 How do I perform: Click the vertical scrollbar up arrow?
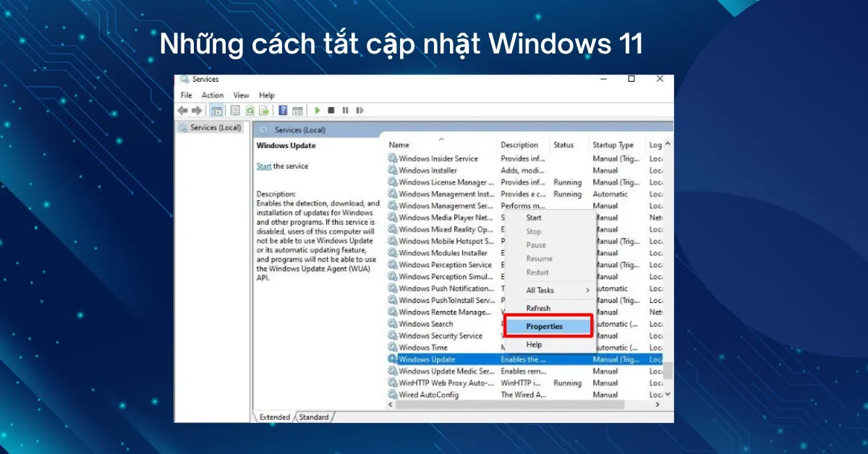(668, 145)
